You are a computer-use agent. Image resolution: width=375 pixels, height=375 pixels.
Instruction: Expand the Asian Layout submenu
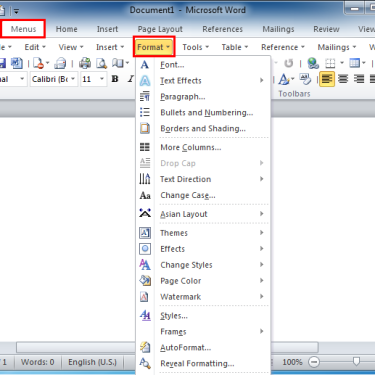[262, 214]
